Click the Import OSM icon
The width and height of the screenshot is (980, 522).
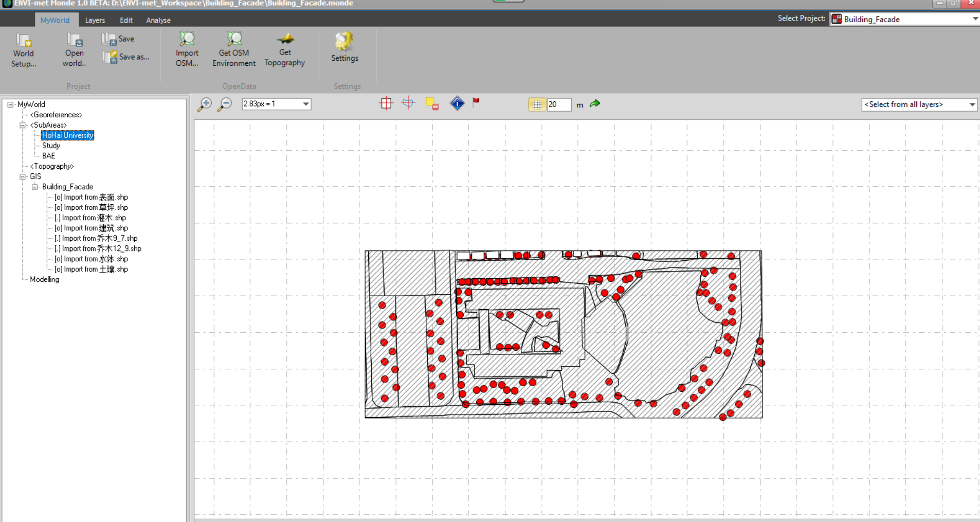coord(186,49)
